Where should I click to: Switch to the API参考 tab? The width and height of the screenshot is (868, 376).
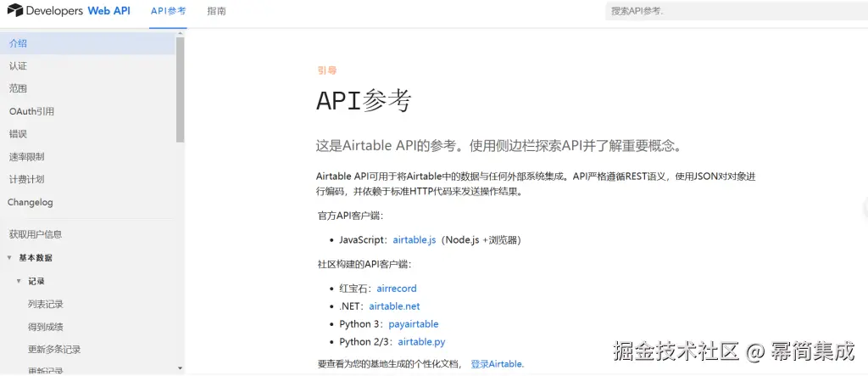[x=169, y=11]
